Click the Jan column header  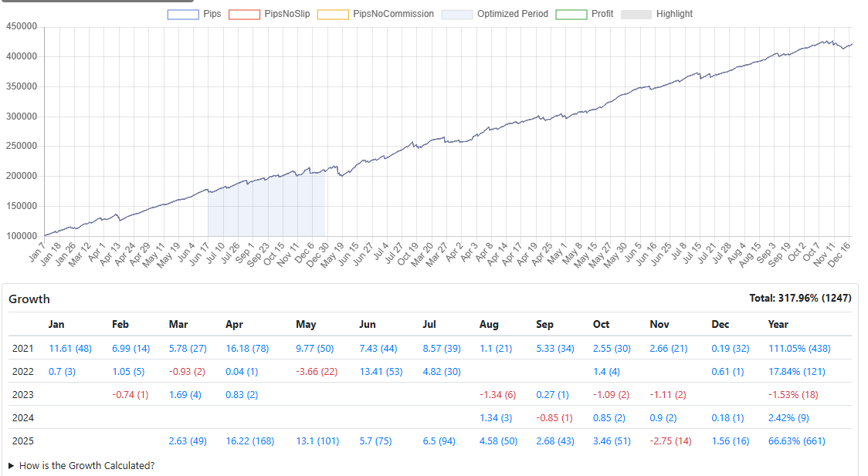(56, 325)
